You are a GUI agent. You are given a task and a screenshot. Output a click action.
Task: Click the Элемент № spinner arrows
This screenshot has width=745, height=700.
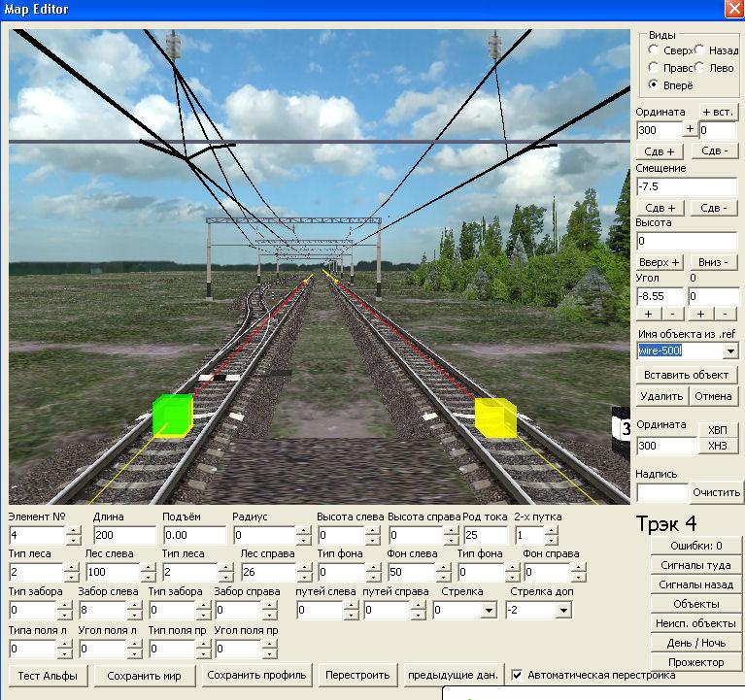73,535
